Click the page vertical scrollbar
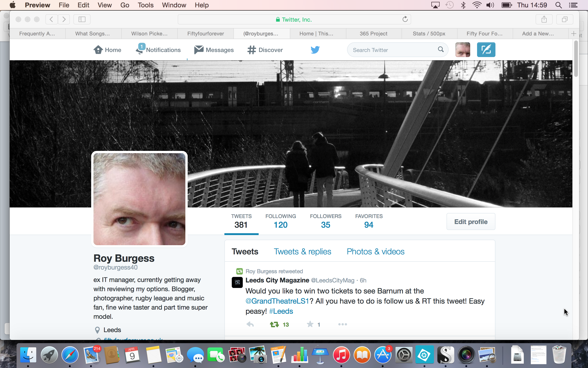Screen dimensions: 588x368 coord(576,59)
